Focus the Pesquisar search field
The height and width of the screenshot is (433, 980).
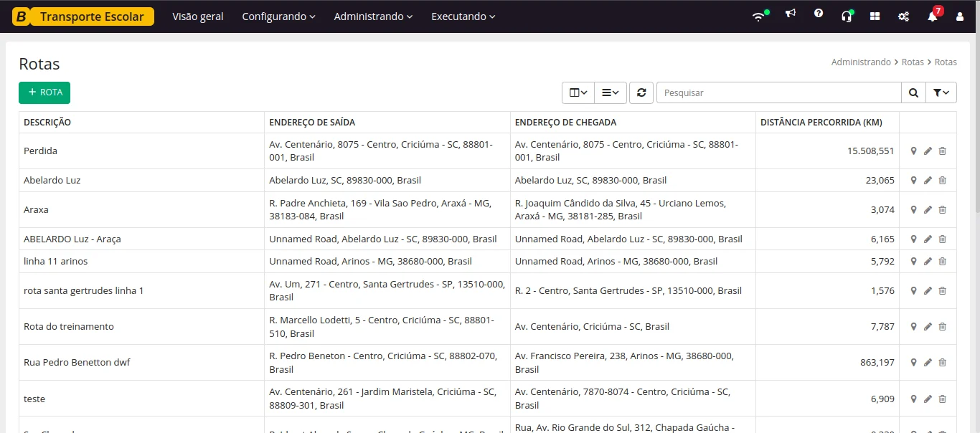pyautogui.click(x=778, y=92)
